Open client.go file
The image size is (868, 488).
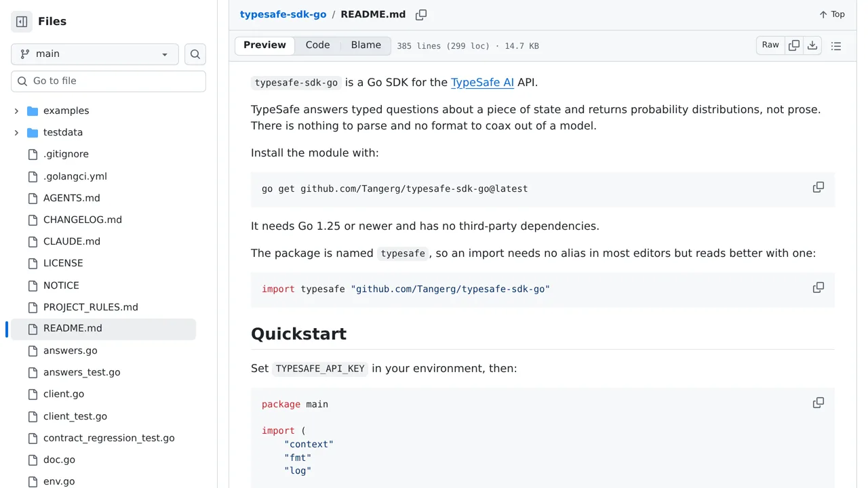pyautogui.click(x=64, y=394)
